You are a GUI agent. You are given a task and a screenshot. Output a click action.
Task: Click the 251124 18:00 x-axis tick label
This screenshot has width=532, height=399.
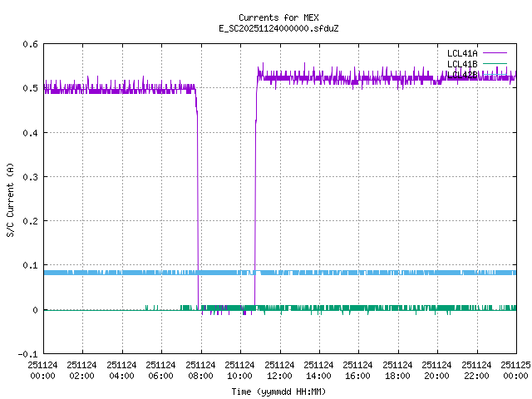(x=397, y=368)
